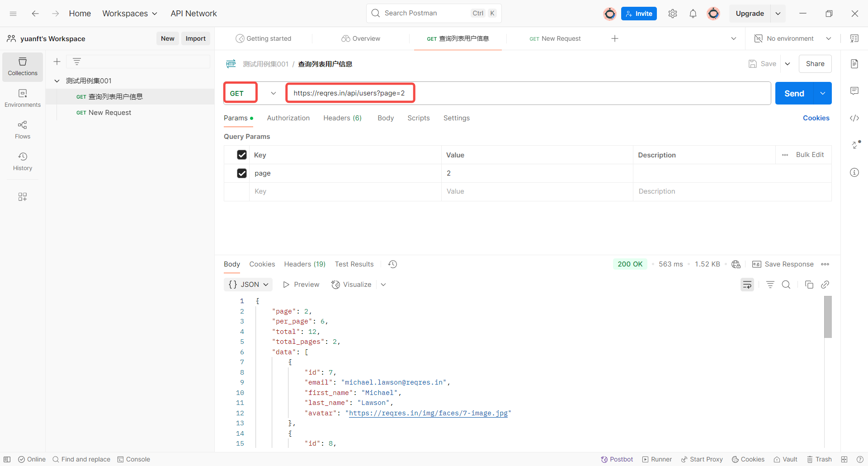Open the Flows sidebar panel
The width and height of the screenshot is (868, 466).
pyautogui.click(x=23, y=130)
